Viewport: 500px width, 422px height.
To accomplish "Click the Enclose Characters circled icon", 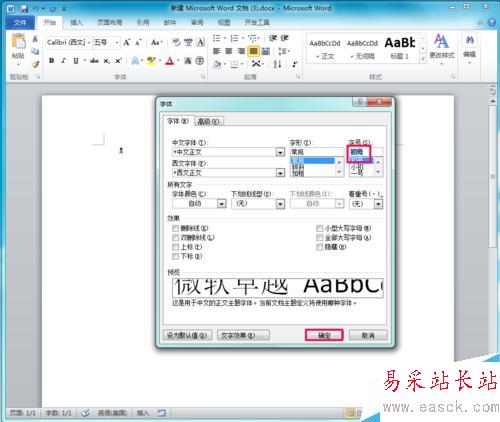I will 200,61.
